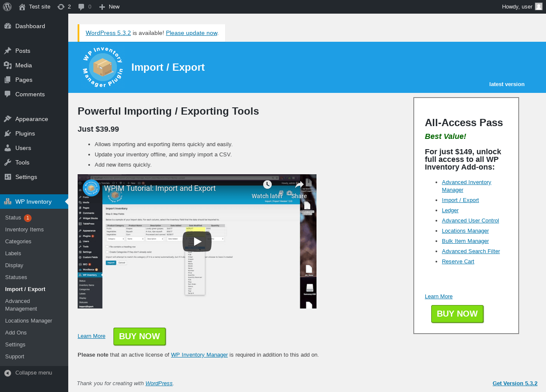Click the WP Inventory Manager Plugin logo
Image resolution: width=546 pixels, height=392 pixels.
tap(103, 67)
